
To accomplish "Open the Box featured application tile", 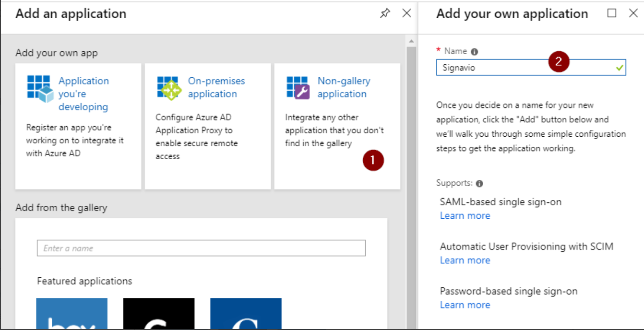I will (72, 314).
